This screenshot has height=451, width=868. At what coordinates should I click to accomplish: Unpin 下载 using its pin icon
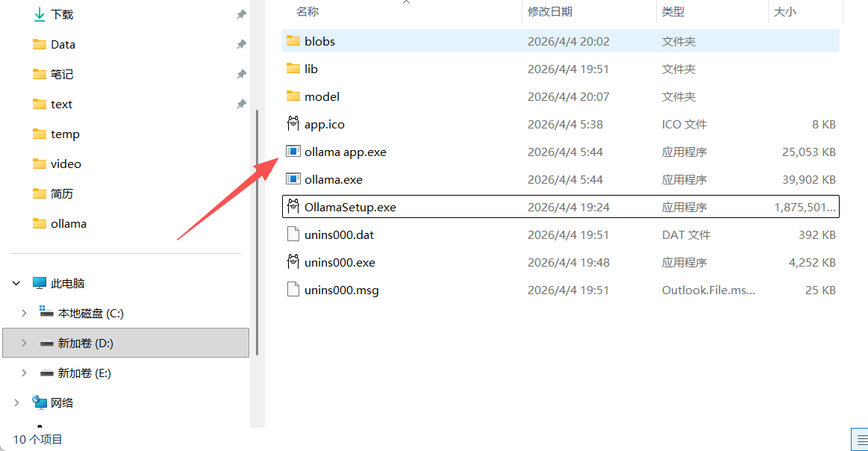[x=241, y=15]
